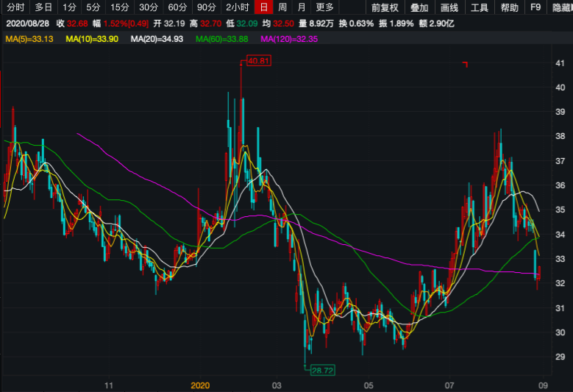Switch to 周 weekly chart
This screenshot has width=573, height=392.
pos(282,7)
